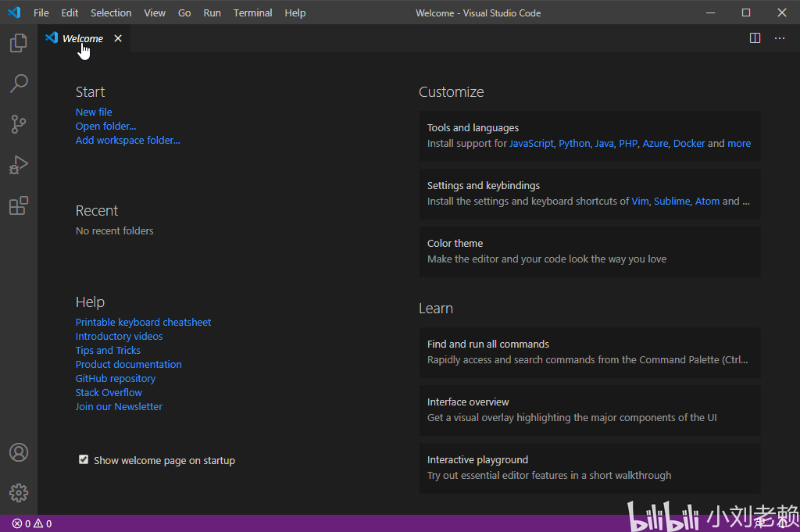Open the Help menu
Screen dimensions: 800x532
click(x=295, y=12)
